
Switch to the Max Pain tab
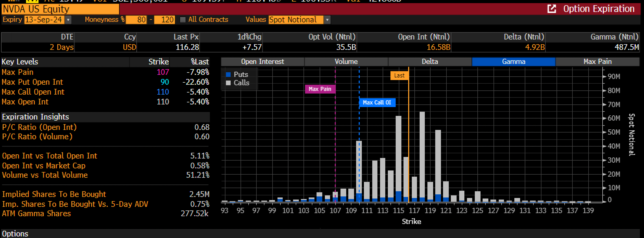pyautogui.click(x=597, y=62)
